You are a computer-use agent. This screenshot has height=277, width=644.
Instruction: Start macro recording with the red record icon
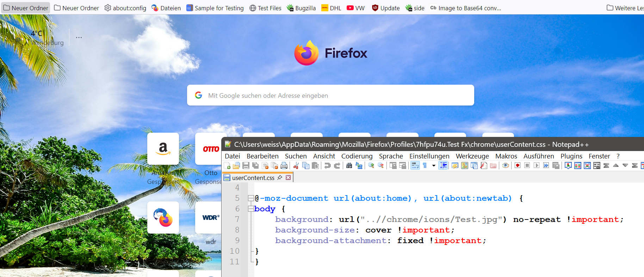click(x=518, y=165)
